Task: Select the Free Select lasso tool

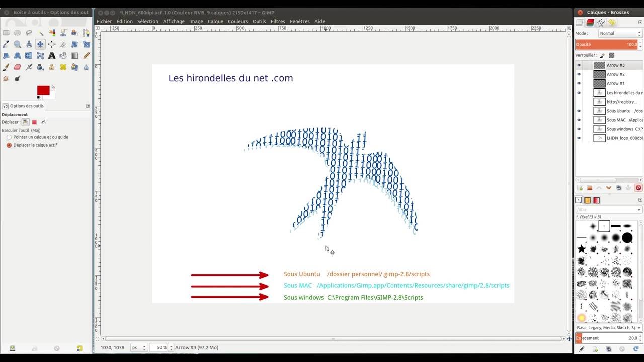Action: pos(29,33)
